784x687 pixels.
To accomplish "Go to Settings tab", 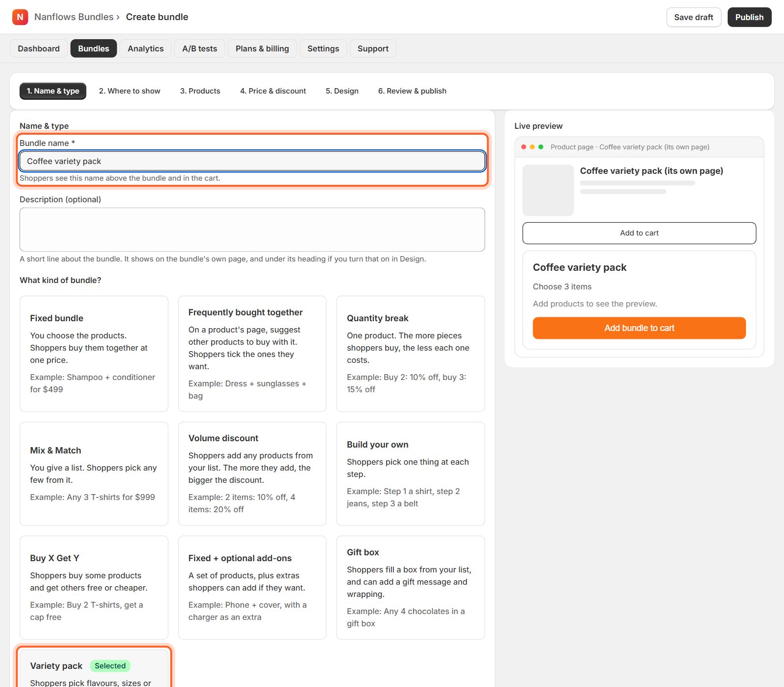I will [323, 48].
